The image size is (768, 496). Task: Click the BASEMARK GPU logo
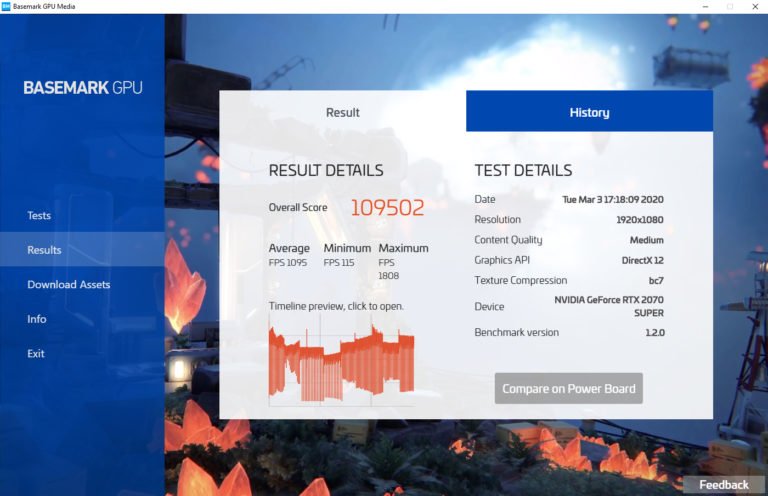[83, 88]
